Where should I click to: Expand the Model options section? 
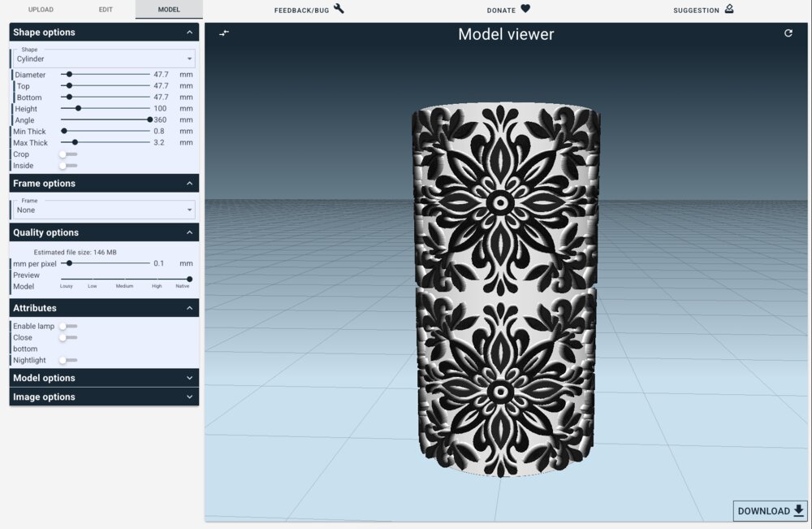pyautogui.click(x=189, y=378)
